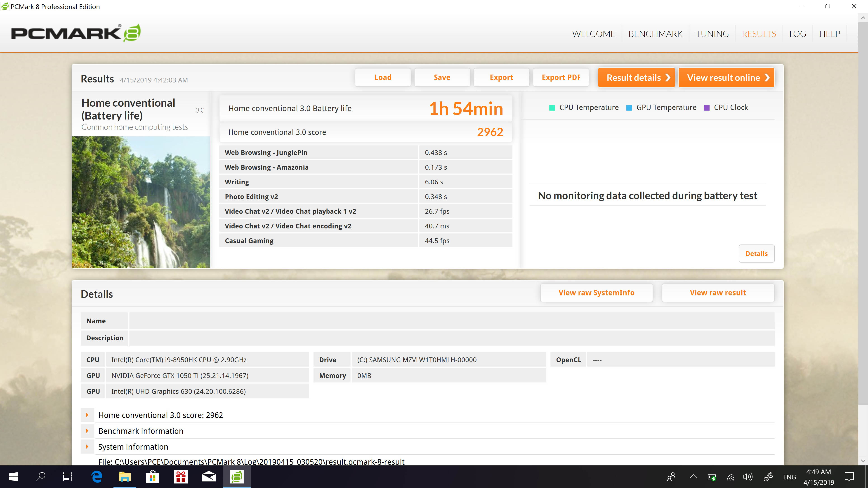Open Mail app from taskbar

(x=209, y=476)
